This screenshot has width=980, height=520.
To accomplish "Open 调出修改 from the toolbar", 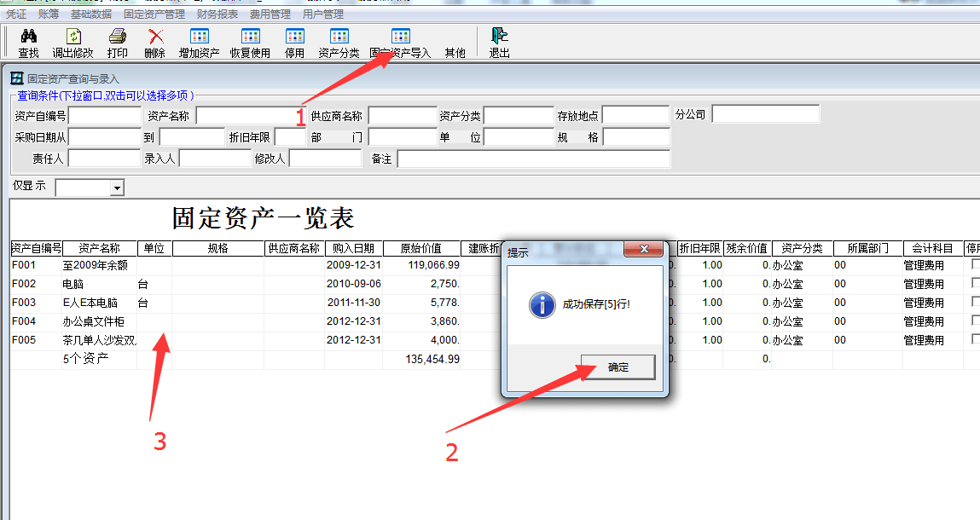I will point(72,37).
